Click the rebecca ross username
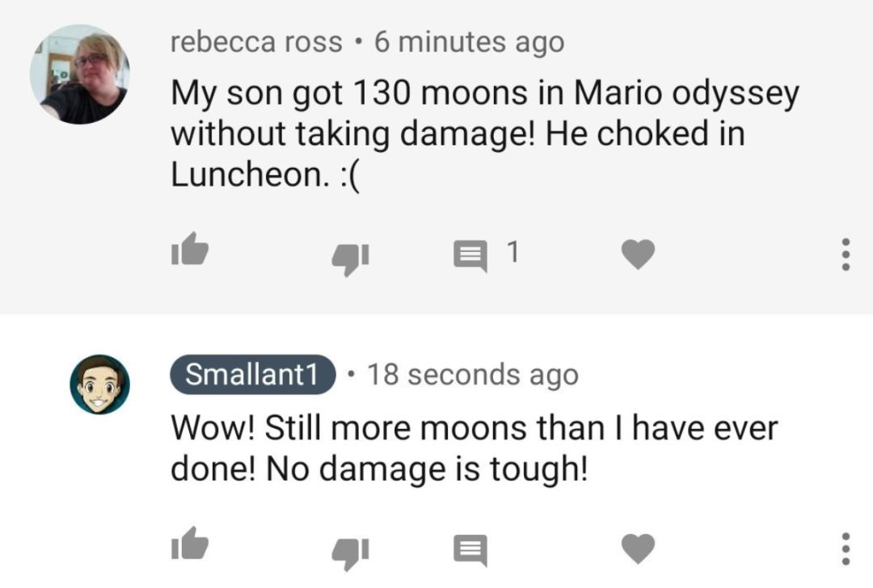 click(256, 42)
